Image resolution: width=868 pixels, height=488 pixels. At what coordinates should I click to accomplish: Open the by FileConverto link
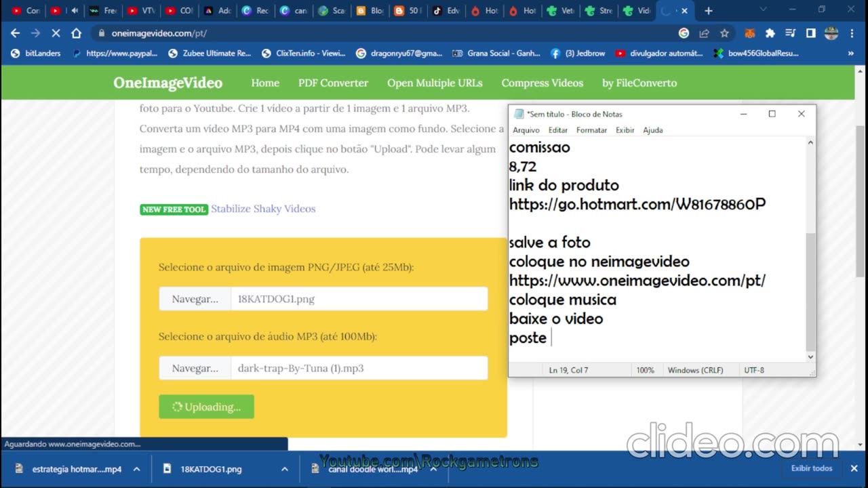pyautogui.click(x=639, y=83)
